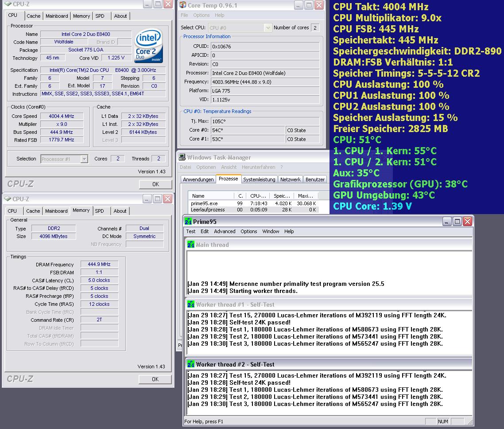Click the Main thread title bar

point(329,244)
